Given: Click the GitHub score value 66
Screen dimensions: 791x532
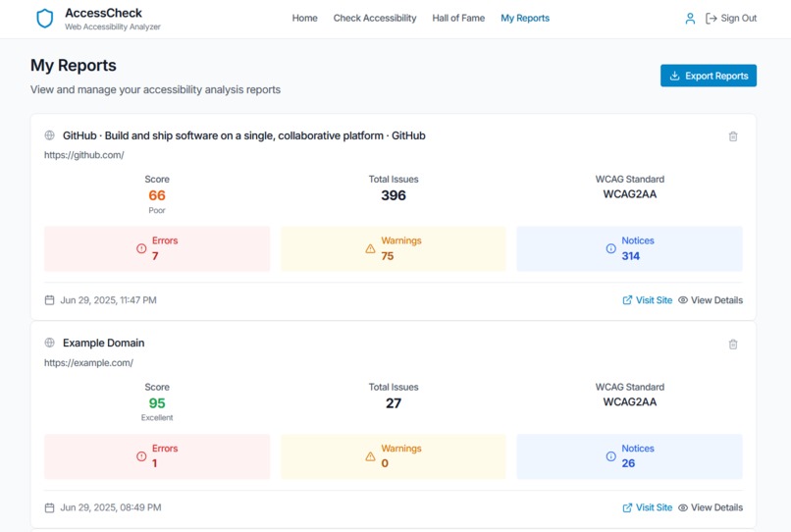Looking at the screenshot, I should point(157,195).
